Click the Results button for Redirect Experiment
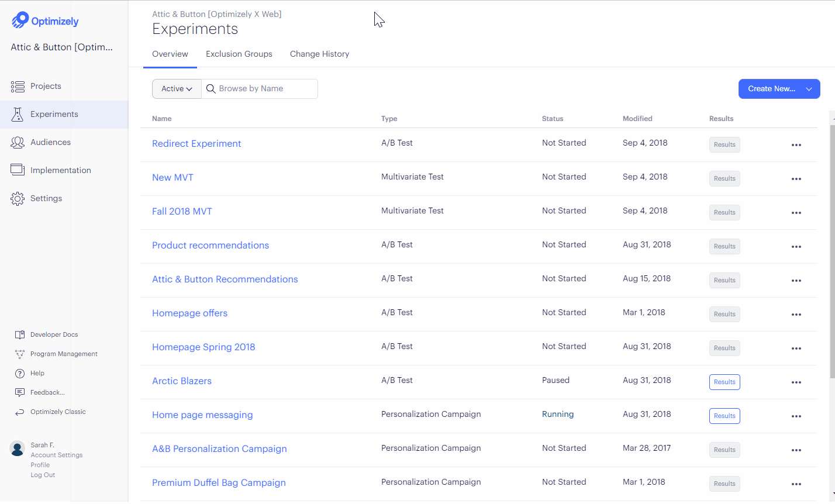Screen dimensions: 835x504 [x=724, y=144]
